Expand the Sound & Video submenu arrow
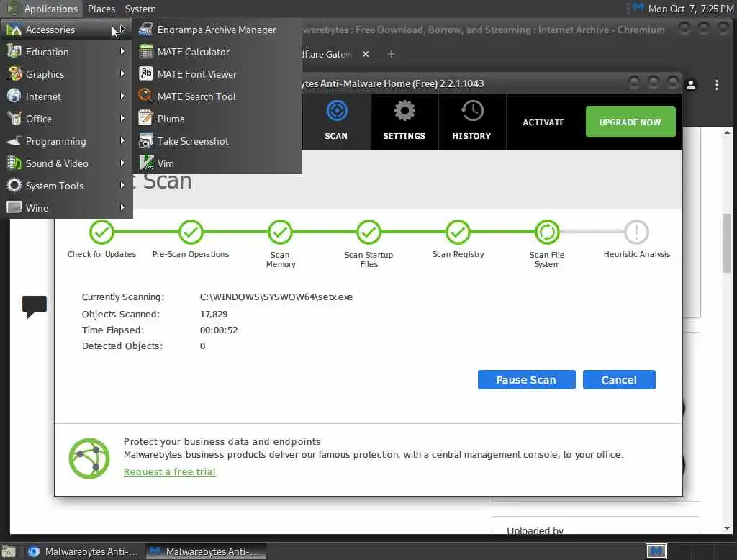The height and width of the screenshot is (560, 737). coord(122,163)
